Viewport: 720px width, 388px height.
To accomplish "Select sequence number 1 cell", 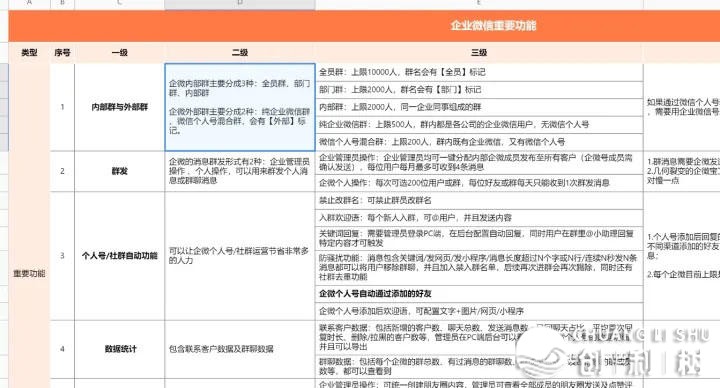I will click(62, 107).
